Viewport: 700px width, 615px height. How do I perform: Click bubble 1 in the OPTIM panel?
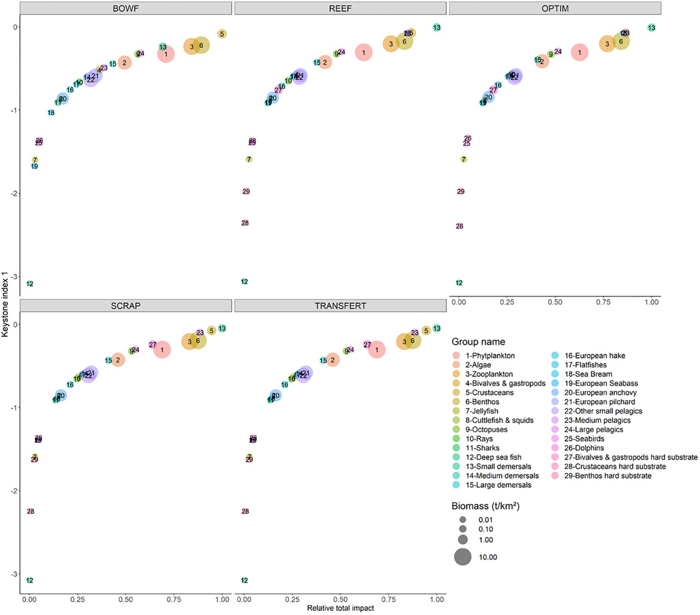coord(580,52)
